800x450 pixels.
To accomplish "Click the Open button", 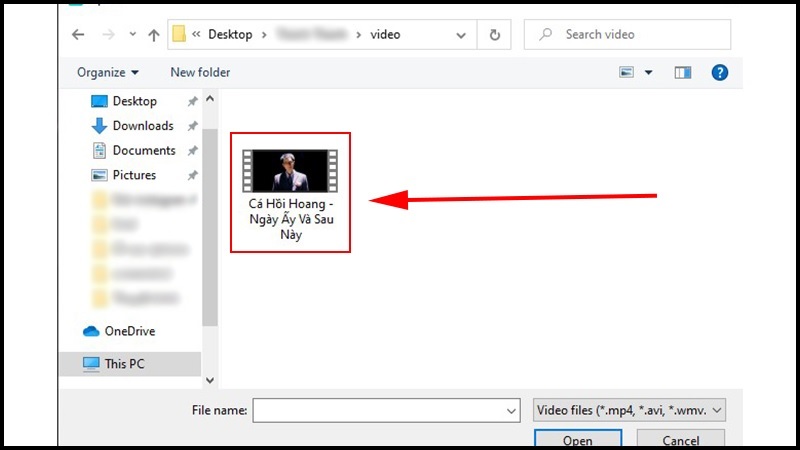I will [x=578, y=439].
